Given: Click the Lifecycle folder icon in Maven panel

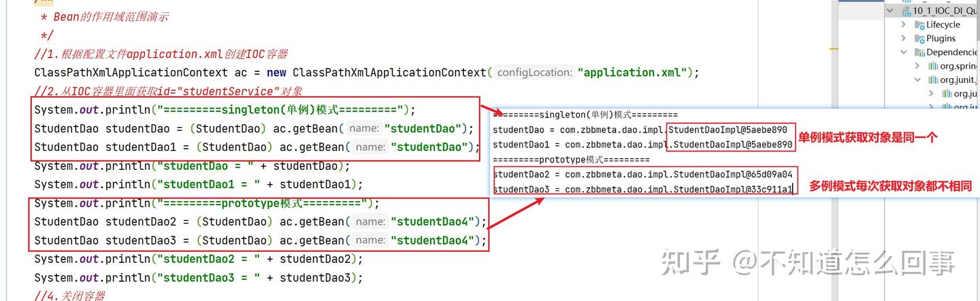Looking at the screenshot, I should (920, 24).
